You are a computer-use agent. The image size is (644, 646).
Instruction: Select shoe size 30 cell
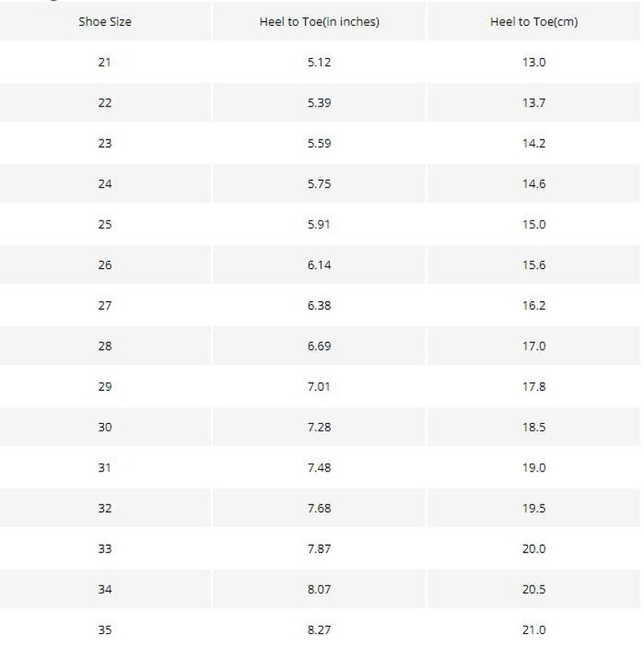pyautogui.click(x=105, y=427)
